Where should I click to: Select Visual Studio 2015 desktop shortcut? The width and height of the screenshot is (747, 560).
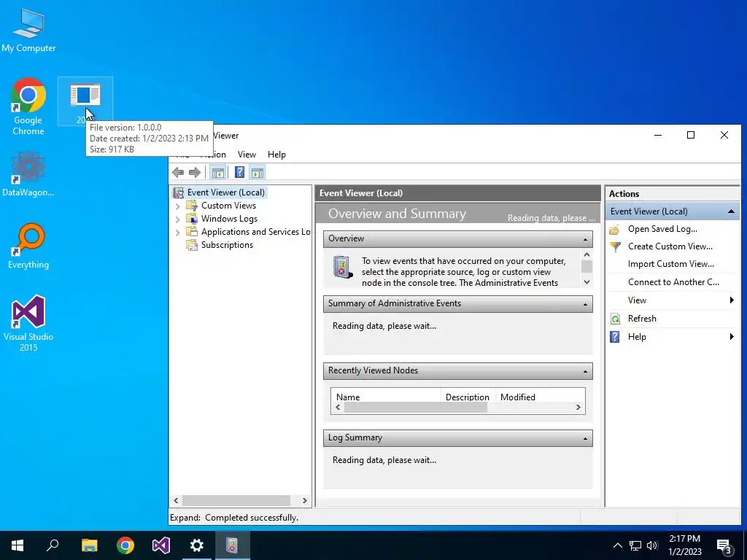(x=28, y=324)
